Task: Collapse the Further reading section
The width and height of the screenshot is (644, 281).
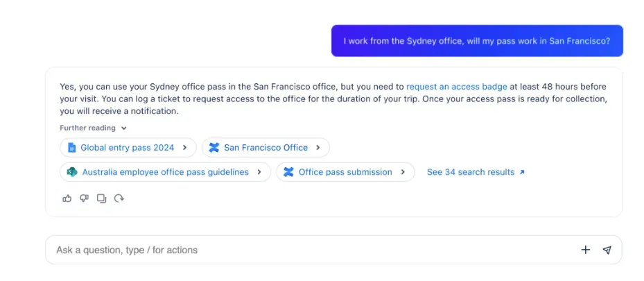Action: pyautogui.click(x=124, y=128)
